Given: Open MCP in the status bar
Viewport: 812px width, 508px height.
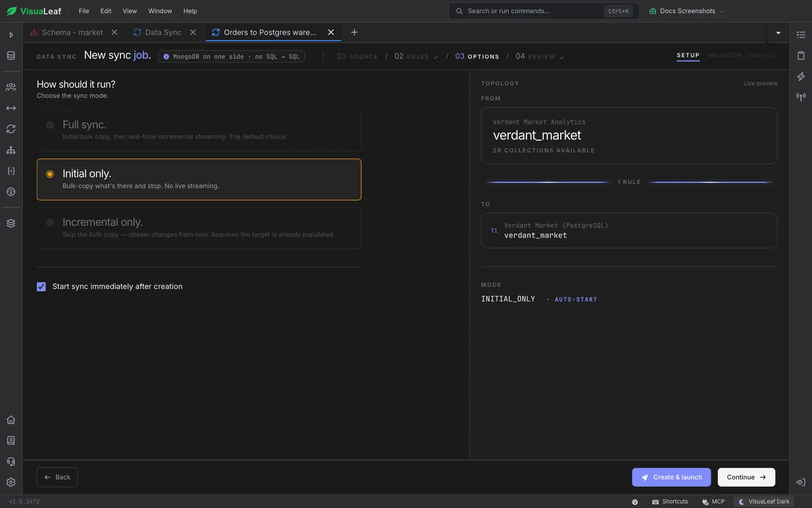Looking at the screenshot, I should [713, 502].
